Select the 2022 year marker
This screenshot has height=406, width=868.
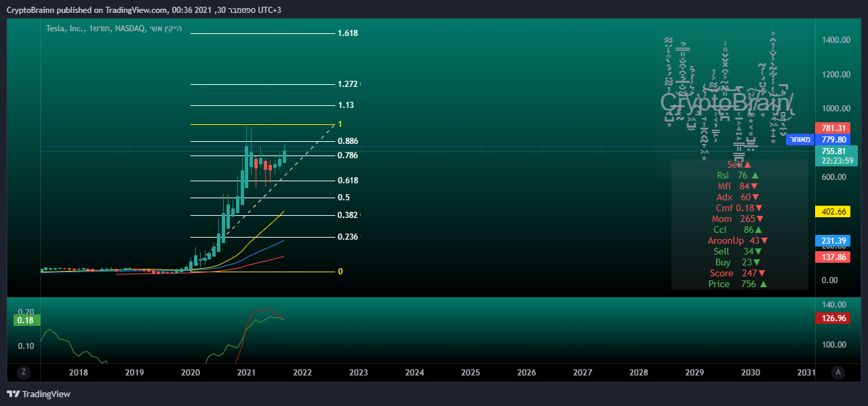[302, 373]
